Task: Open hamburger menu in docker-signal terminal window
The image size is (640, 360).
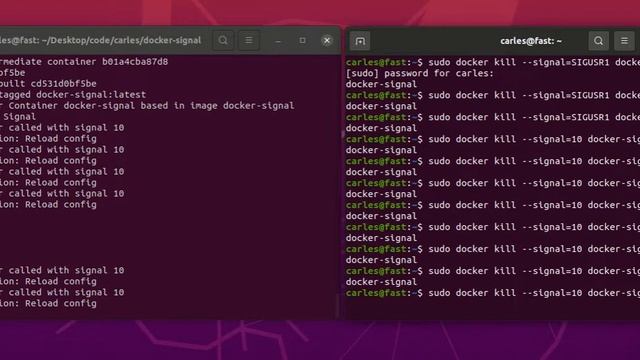Action: 249,40
